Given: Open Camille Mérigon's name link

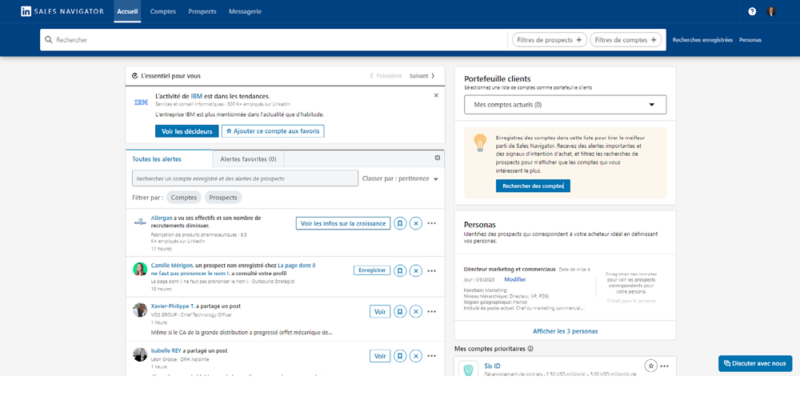Looking at the screenshot, I should tap(172, 265).
